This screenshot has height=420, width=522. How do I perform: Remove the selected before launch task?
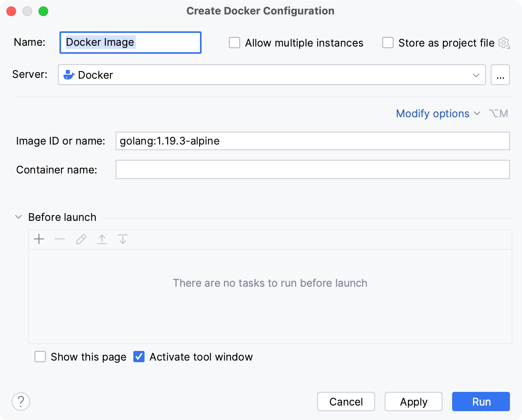click(60, 239)
